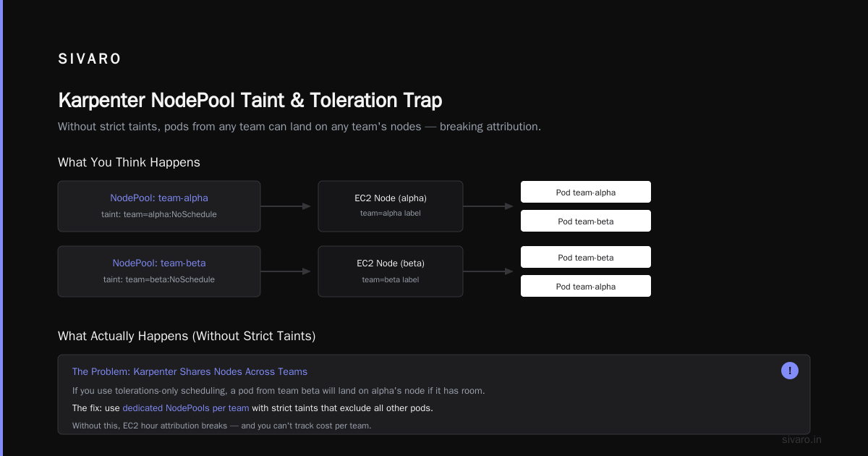Image resolution: width=868 pixels, height=456 pixels.
Task: Click 'The Problem: Karpenter Shares Nodes Across Teams'
Action: (190, 371)
